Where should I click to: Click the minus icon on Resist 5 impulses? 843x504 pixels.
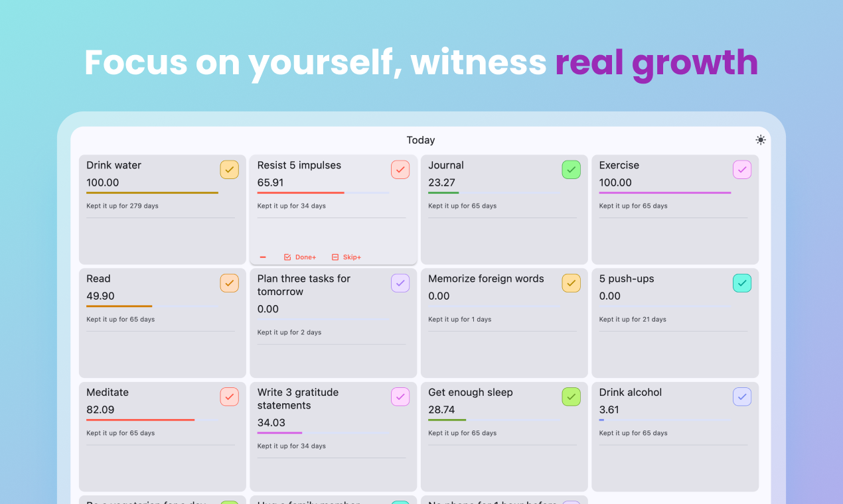(263, 257)
